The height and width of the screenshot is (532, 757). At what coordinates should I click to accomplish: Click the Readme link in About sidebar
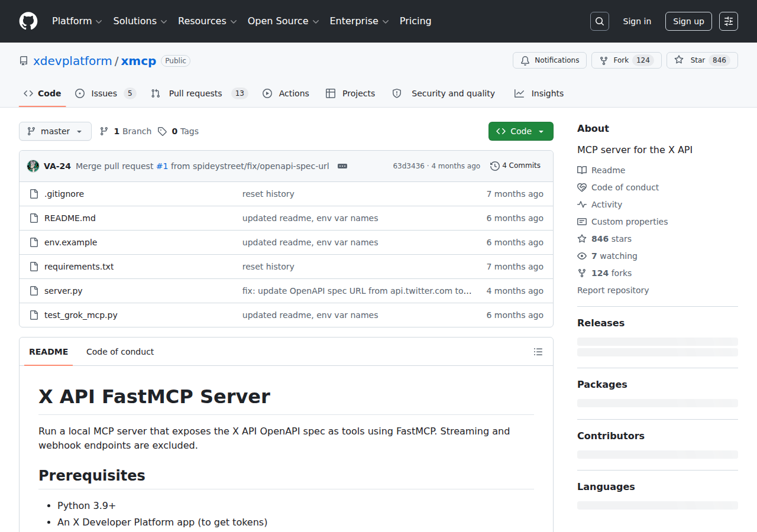tap(601, 170)
